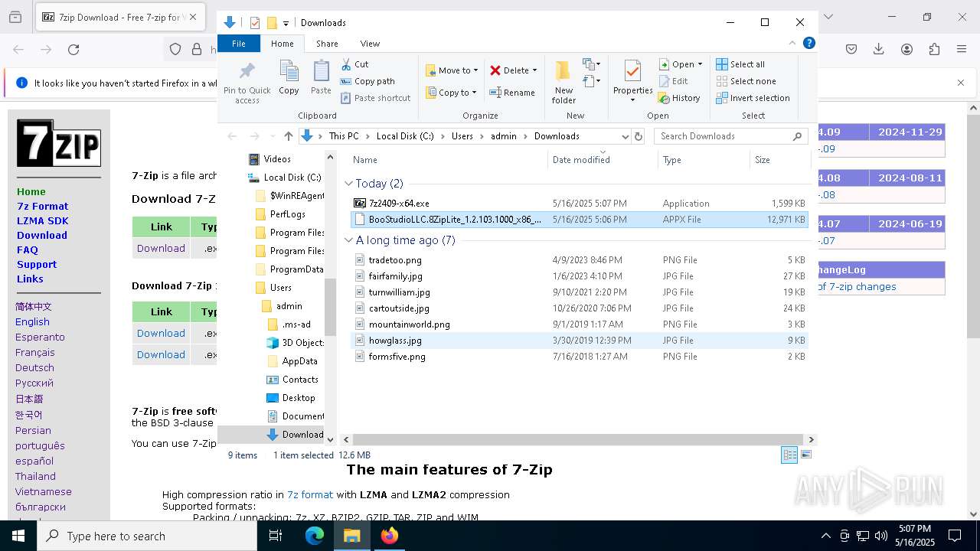Sort by Date modified column
Screen dimensions: 980x551
(x=603, y=160)
